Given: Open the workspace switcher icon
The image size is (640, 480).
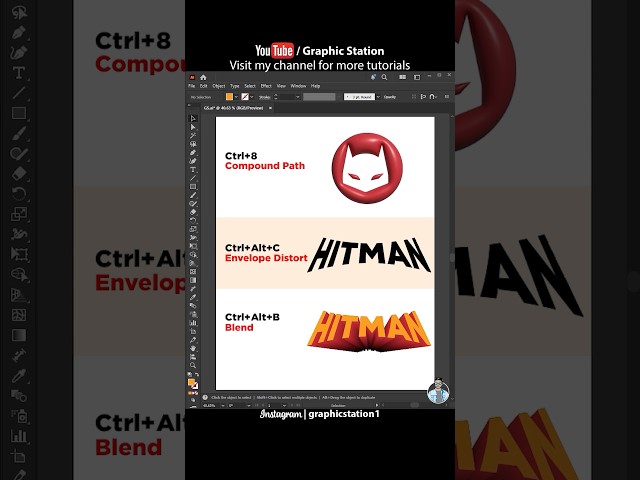Looking at the screenshot, I should coord(417,77).
